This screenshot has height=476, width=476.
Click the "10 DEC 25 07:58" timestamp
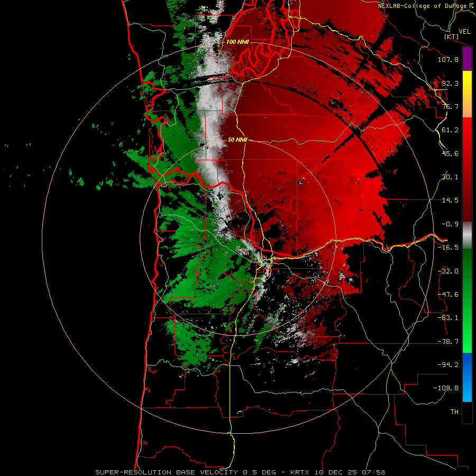point(350,472)
